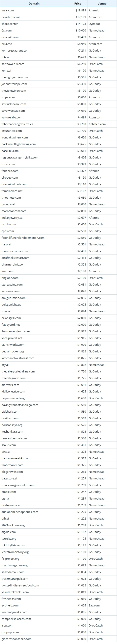The width and height of the screenshot is (117, 644).
Task: Open flappybird.net domain entry
Action: tap(11, 324)
